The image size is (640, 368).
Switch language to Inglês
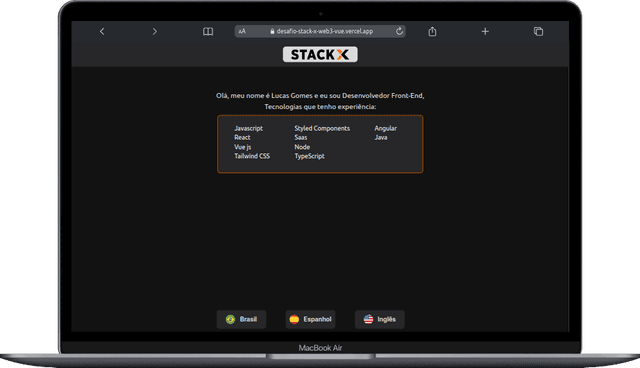click(x=380, y=319)
